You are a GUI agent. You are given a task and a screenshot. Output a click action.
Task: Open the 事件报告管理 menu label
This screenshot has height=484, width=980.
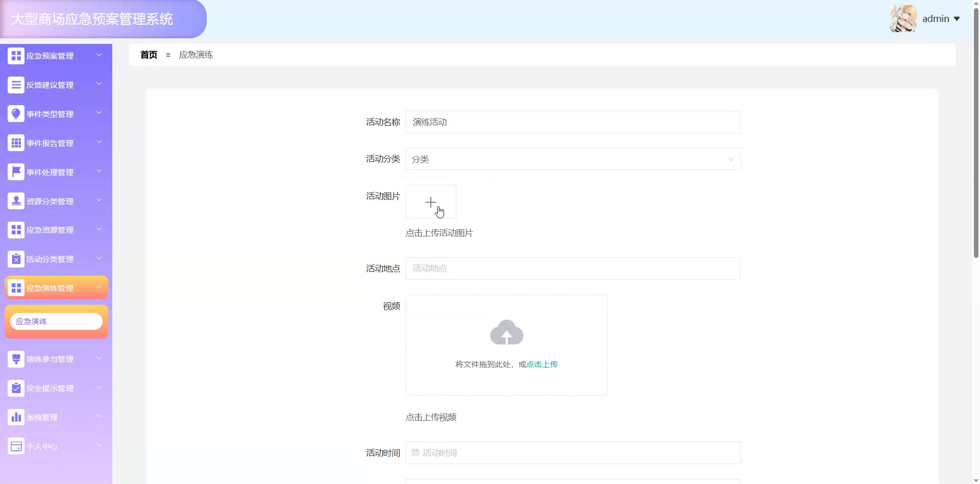click(50, 143)
